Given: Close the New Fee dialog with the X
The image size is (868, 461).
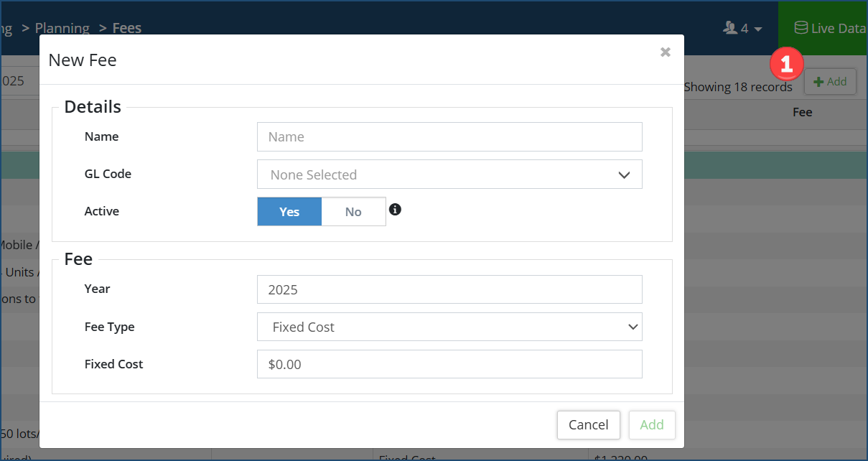Looking at the screenshot, I should [666, 52].
